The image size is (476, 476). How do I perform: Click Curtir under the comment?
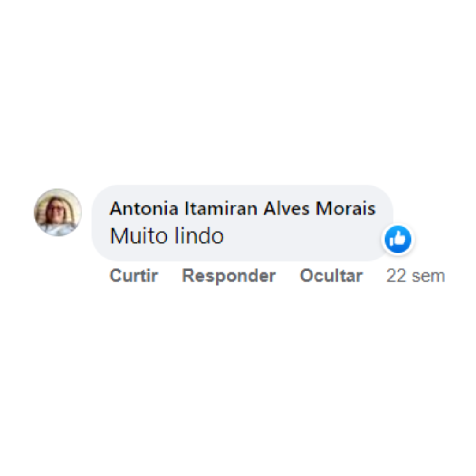(134, 275)
